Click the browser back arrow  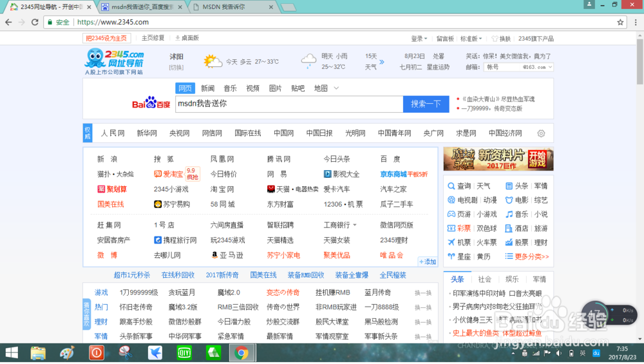[x=8, y=22]
